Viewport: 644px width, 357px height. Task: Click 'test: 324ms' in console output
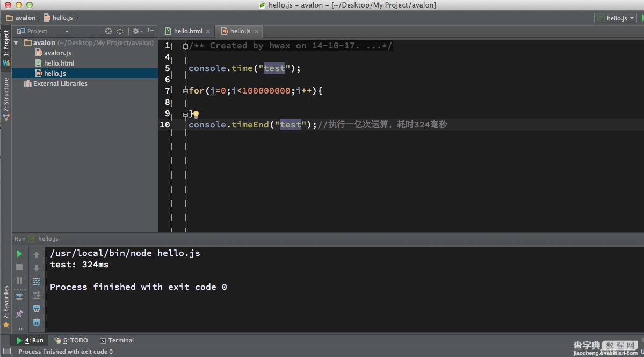point(79,265)
